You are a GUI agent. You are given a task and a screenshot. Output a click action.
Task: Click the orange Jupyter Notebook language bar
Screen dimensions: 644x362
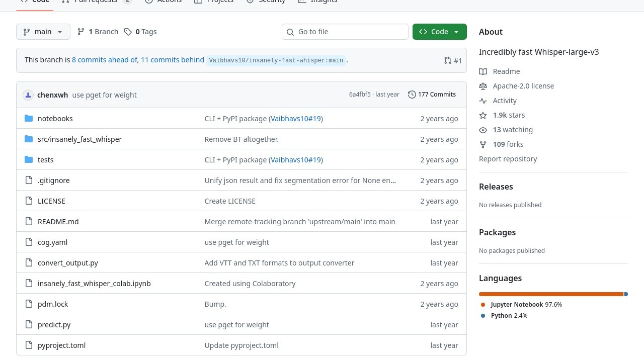(x=551, y=294)
